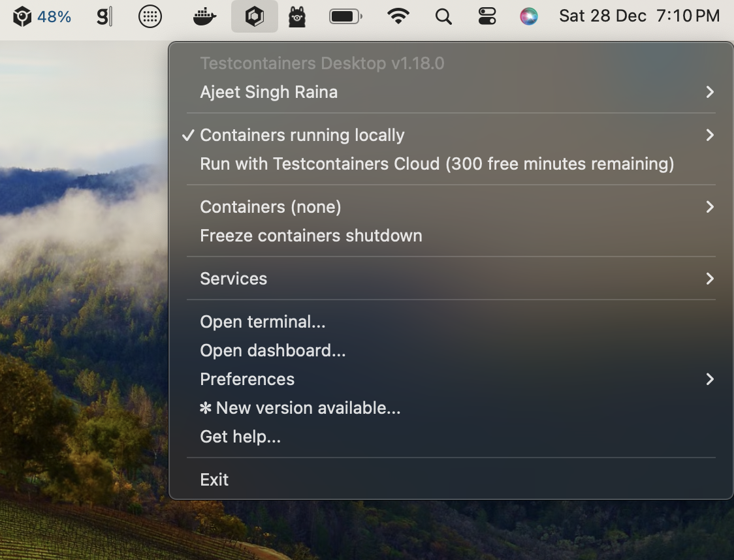Click the circular dotted-grid menu bar icon
The height and width of the screenshot is (560, 734).
click(x=150, y=17)
